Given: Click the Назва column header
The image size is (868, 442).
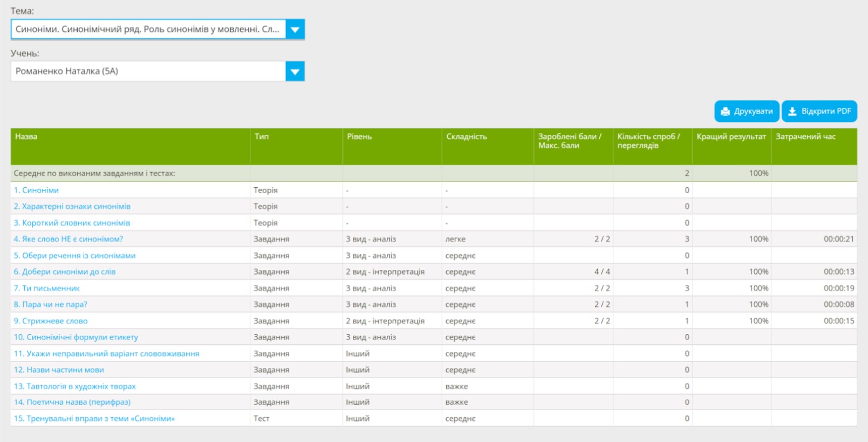Looking at the screenshot, I should point(26,137).
